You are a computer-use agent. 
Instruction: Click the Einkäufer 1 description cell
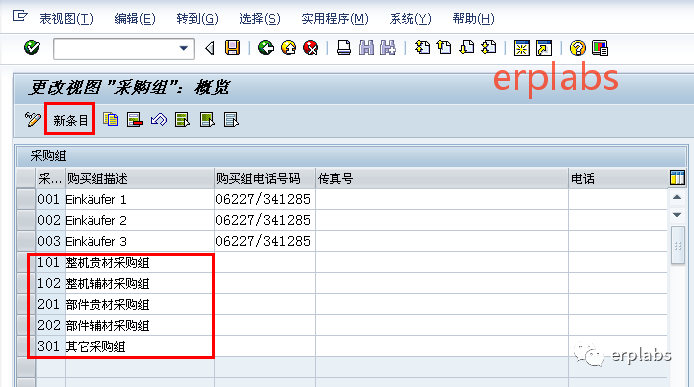click(x=140, y=199)
